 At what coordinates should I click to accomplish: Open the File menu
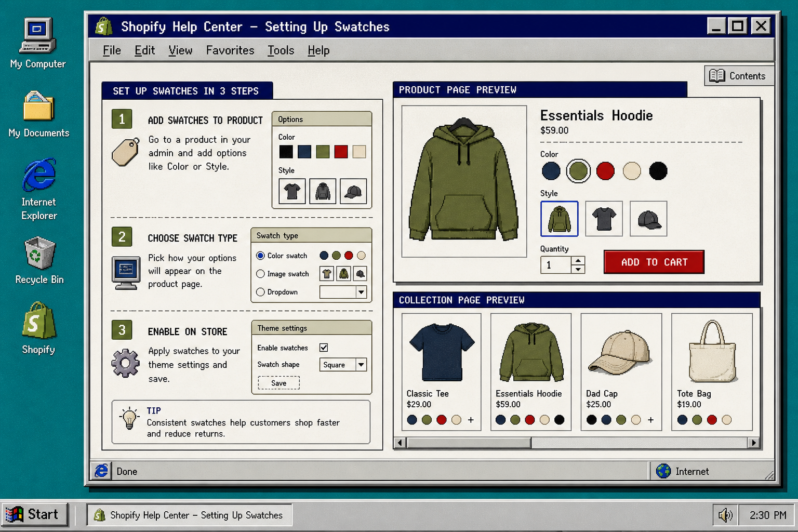pyautogui.click(x=112, y=50)
